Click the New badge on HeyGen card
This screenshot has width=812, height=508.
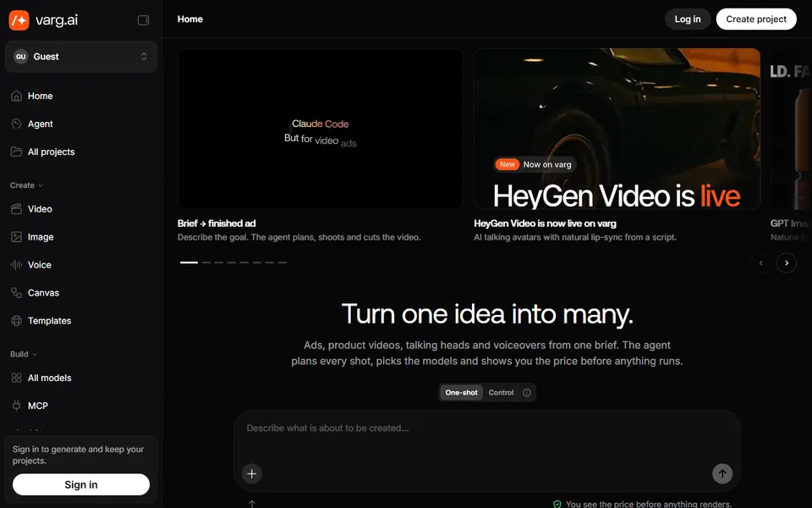coord(507,164)
